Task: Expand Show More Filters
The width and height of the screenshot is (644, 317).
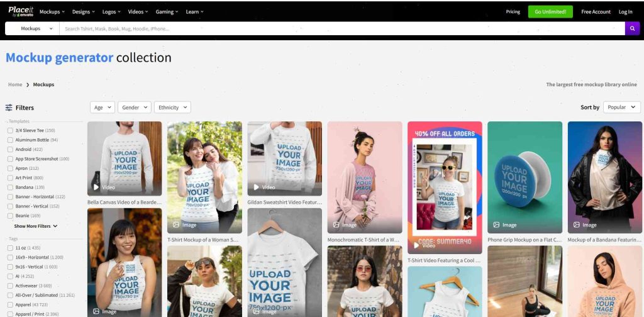Action: click(36, 226)
